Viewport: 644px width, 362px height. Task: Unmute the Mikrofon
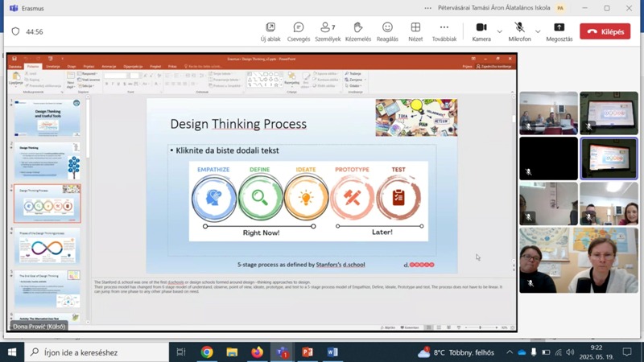[519, 31]
